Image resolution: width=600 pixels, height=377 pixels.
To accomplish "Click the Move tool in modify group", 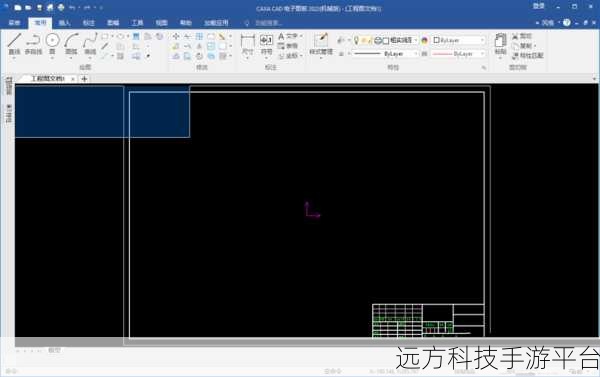I will point(176,36).
